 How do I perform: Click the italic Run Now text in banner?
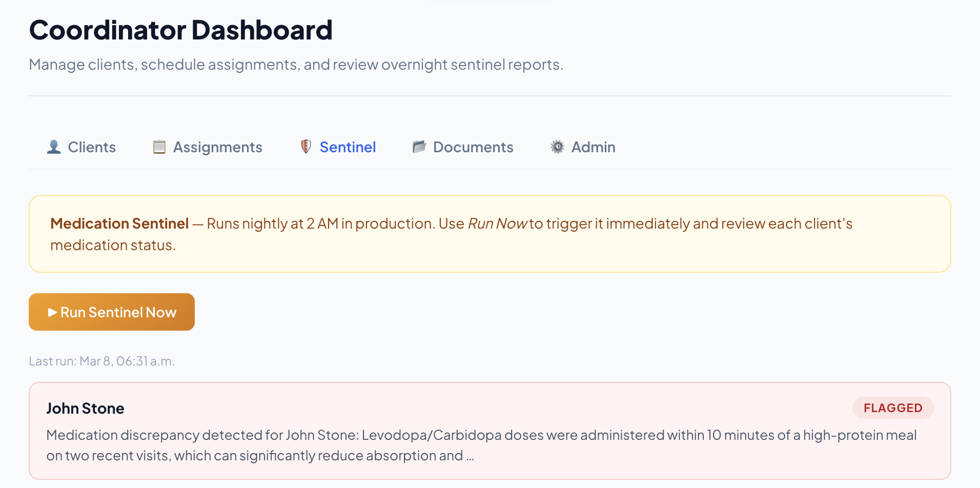497,224
